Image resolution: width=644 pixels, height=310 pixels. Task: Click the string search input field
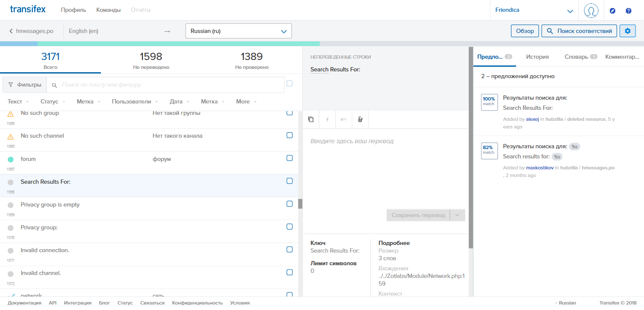pos(171,85)
